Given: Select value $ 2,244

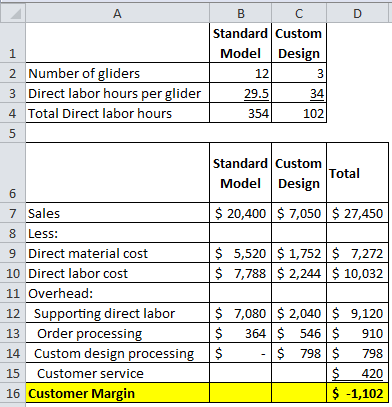Looking at the screenshot, I should [x=299, y=273].
